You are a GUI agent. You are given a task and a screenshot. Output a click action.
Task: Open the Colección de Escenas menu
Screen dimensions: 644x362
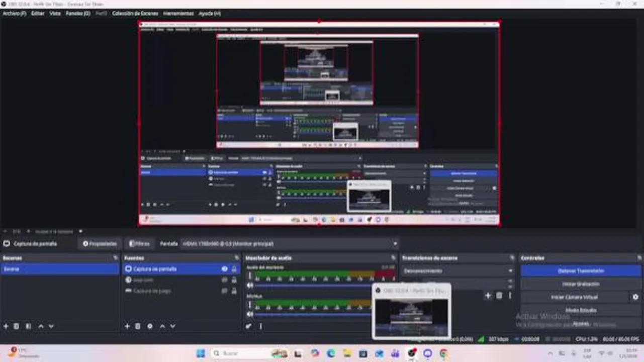pyautogui.click(x=135, y=14)
